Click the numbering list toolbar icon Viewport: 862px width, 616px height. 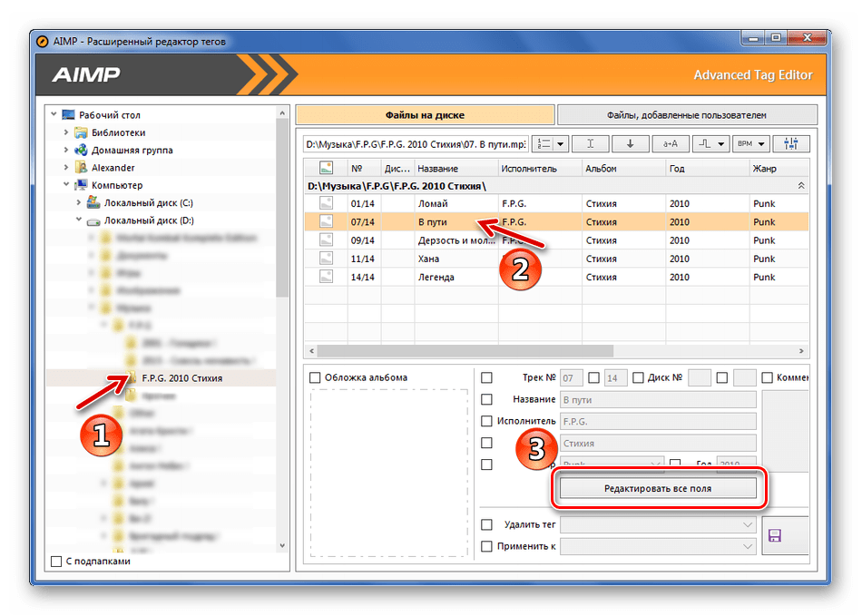(544, 144)
